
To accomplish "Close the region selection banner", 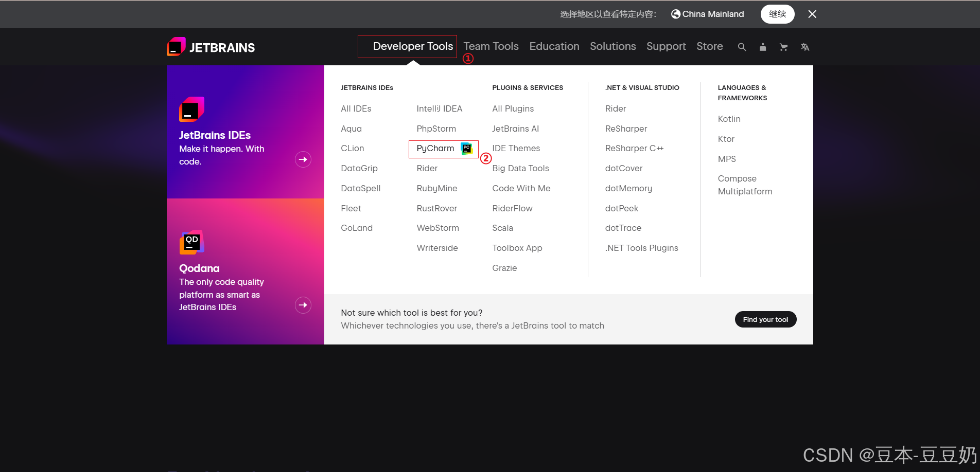I will (x=812, y=14).
